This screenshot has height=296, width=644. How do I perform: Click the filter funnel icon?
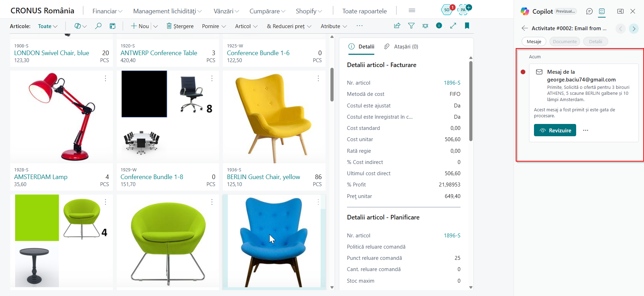pyautogui.click(x=411, y=26)
